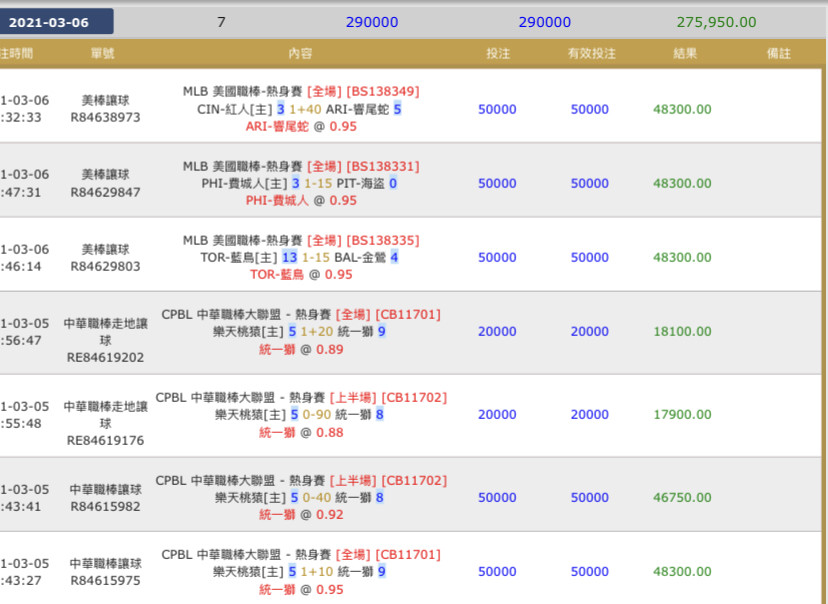Screen dimensions: 828x604
Task: Click summary profit total 275,950.00
Action: (x=716, y=22)
